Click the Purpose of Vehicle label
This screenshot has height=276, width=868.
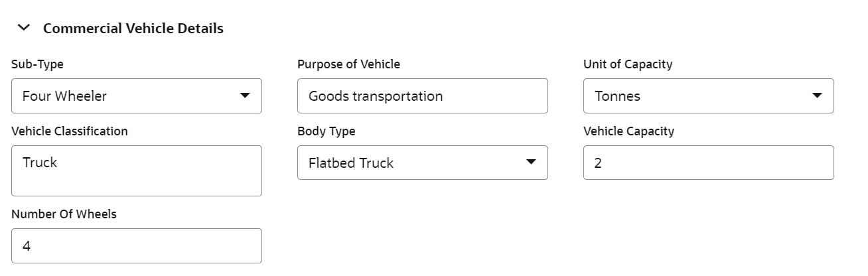coord(348,64)
